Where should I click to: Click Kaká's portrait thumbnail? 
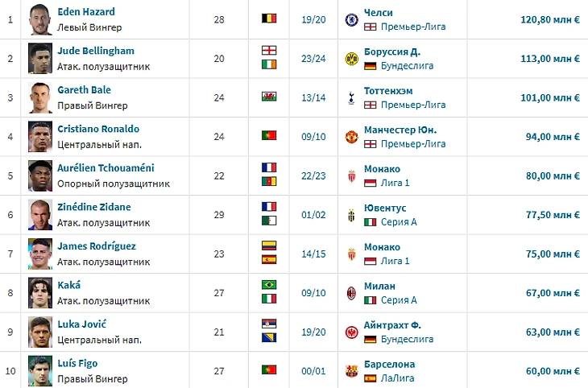click(x=40, y=293)
